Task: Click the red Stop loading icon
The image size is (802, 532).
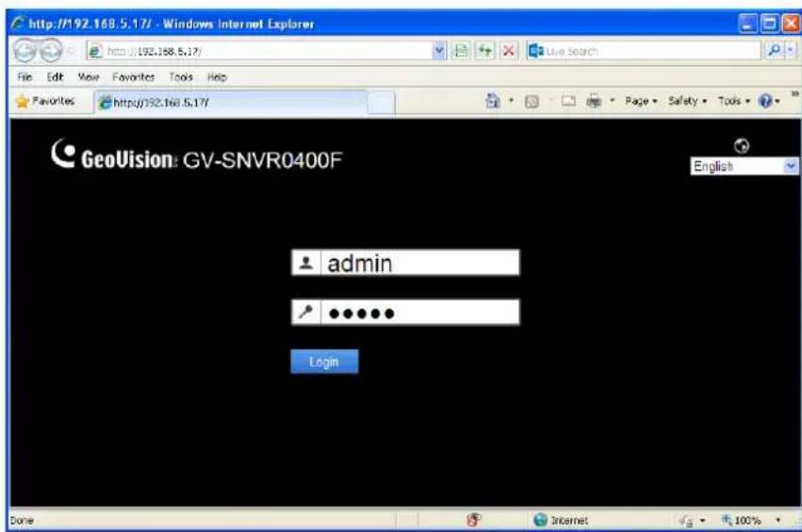Action: (508, 51)
